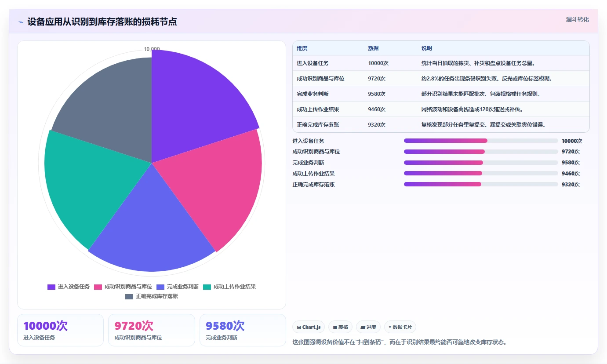The width and height of the screenshot is (607, 364).
Task: Click the 9320次 progress value
Action: 571,185
